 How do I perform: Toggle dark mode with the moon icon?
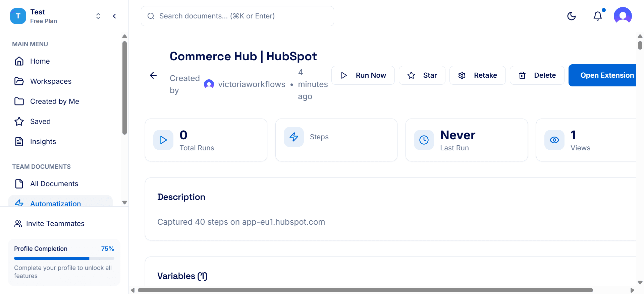(572, 16)
